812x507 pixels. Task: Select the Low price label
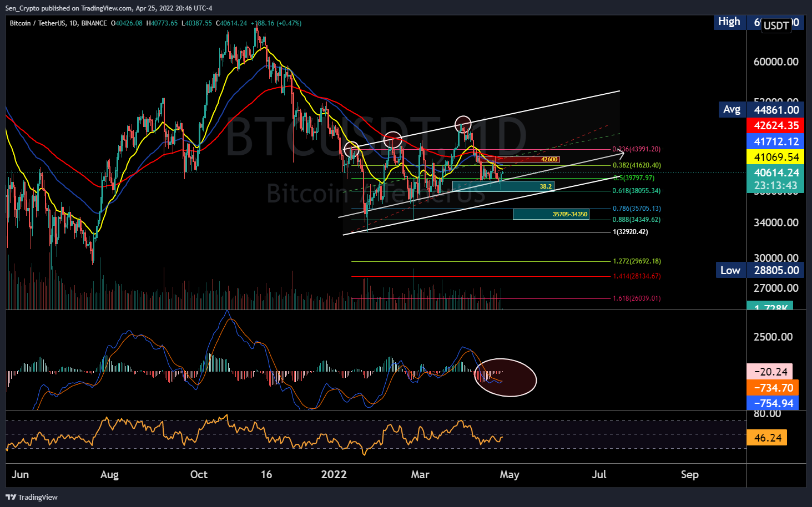pyautogui.click(x=730, y=270)
